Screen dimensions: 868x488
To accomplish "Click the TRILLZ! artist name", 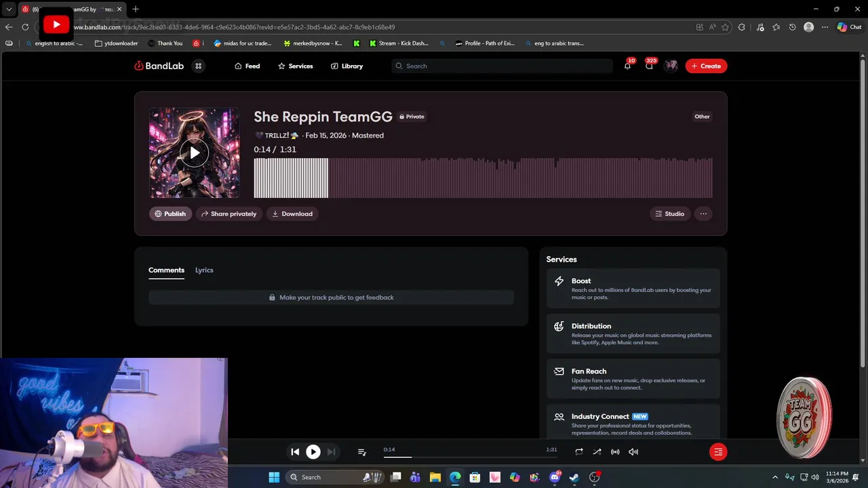I will tap(277, 136).
